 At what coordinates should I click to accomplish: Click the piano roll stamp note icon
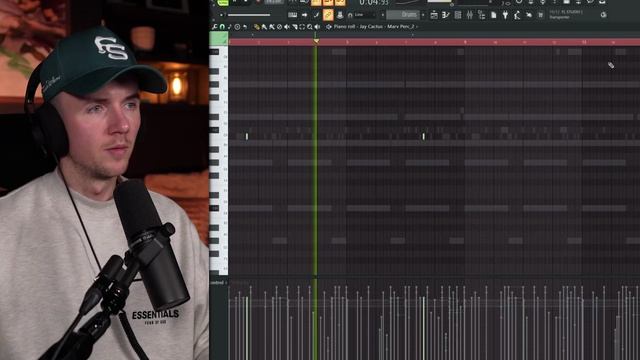pyautogui.click(x=229, y=27)
